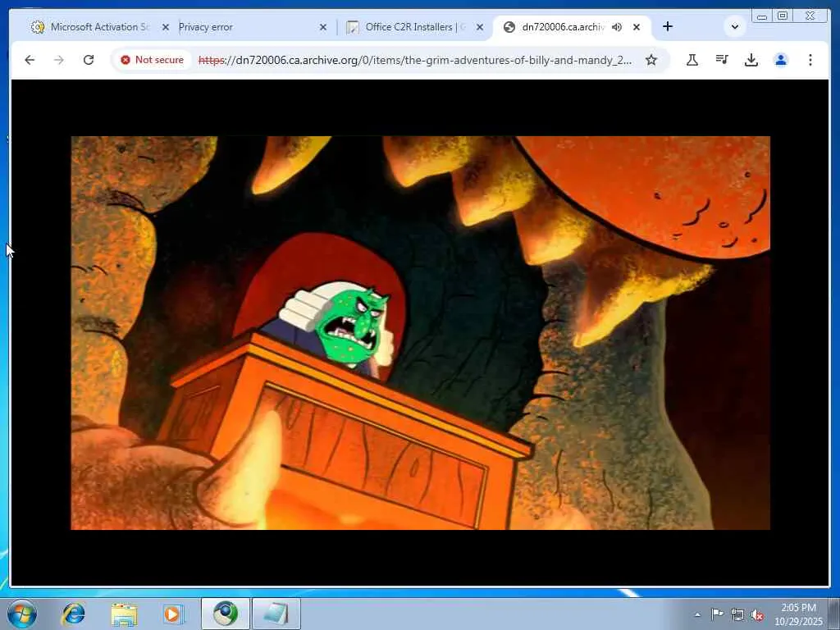Viewport: 840px width, 630px height.
Task: Click the playing video frame
Action: pyautogui.click(x=421, y=333)
